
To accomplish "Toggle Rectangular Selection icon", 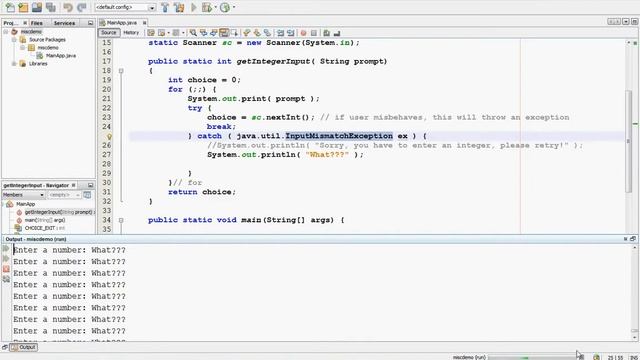I will tap(234, 33).
